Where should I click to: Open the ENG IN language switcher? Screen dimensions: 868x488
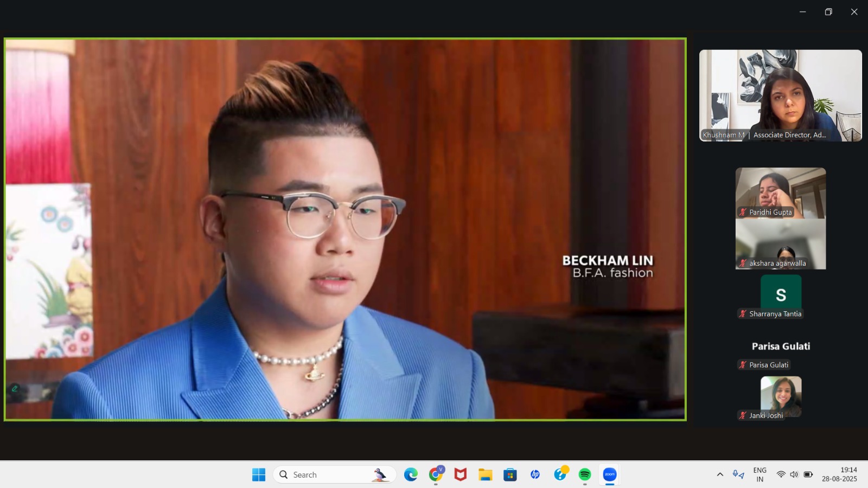click(x=759, y=474)
